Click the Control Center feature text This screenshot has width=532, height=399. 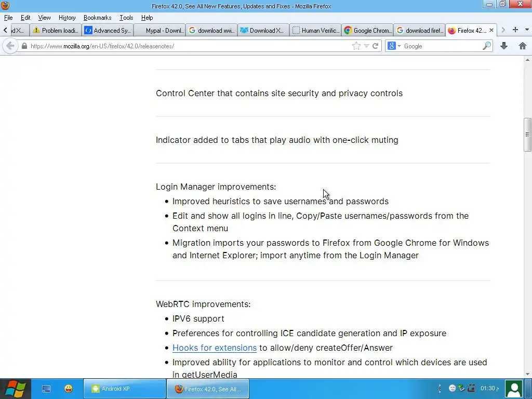point(279,94)
